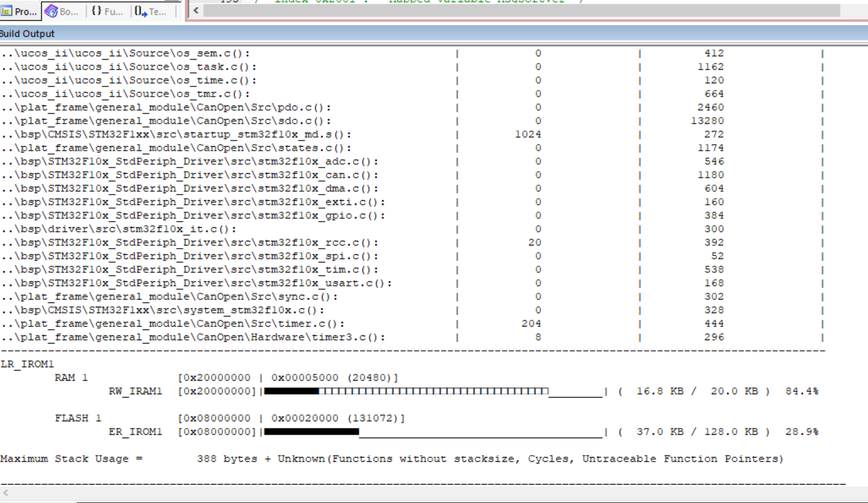This screenshot has height=503, width=868.
Task: Click the 0x00005000 (20480) RAM size
Action: click(332, 377)
